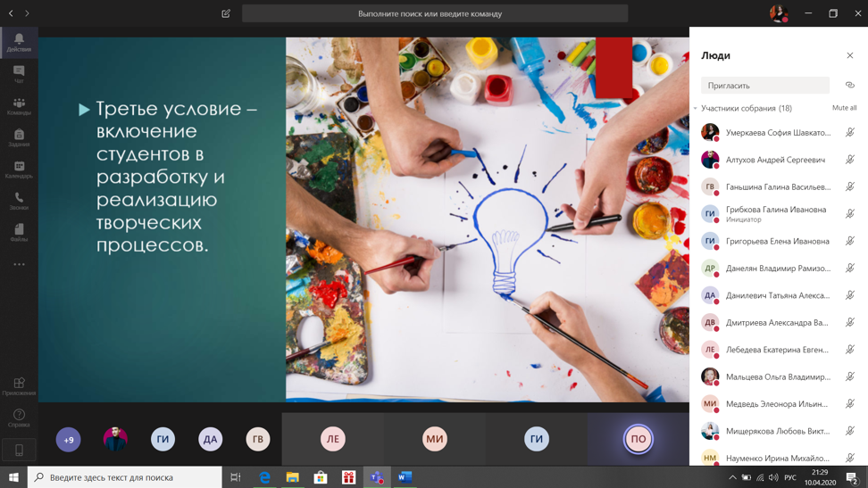Viewport: 868px width, 488px height.
Task: Open the Файлы files icon
Action: [19, 232]
